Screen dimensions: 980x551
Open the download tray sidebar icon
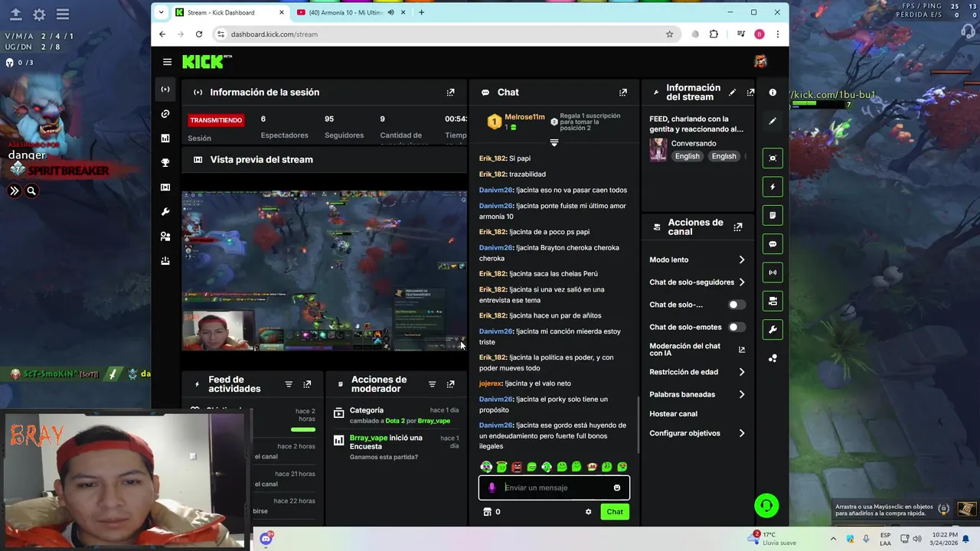[165, 261]
